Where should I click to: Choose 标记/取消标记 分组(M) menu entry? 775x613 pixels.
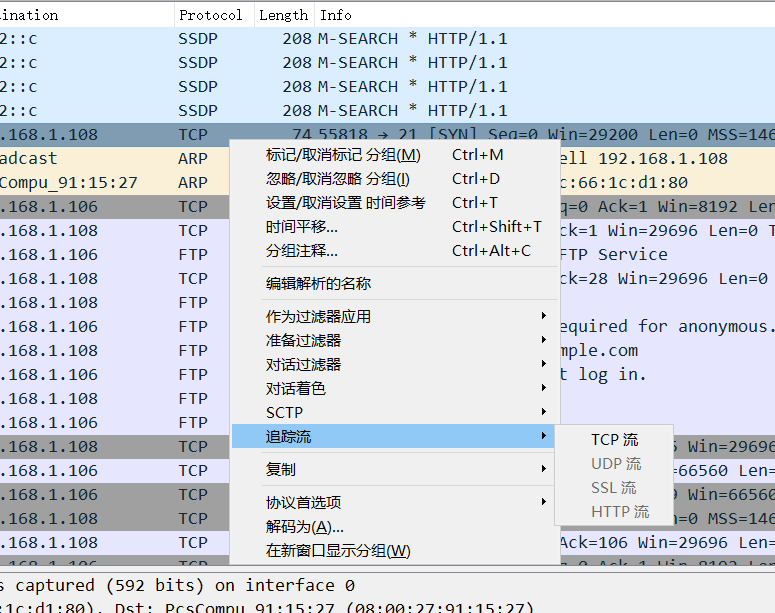(x=394, y=155)
